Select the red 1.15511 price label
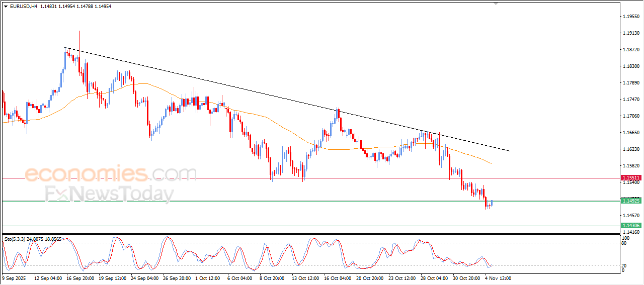The width and height of the screenshot is (644, 285). [631, 178]
